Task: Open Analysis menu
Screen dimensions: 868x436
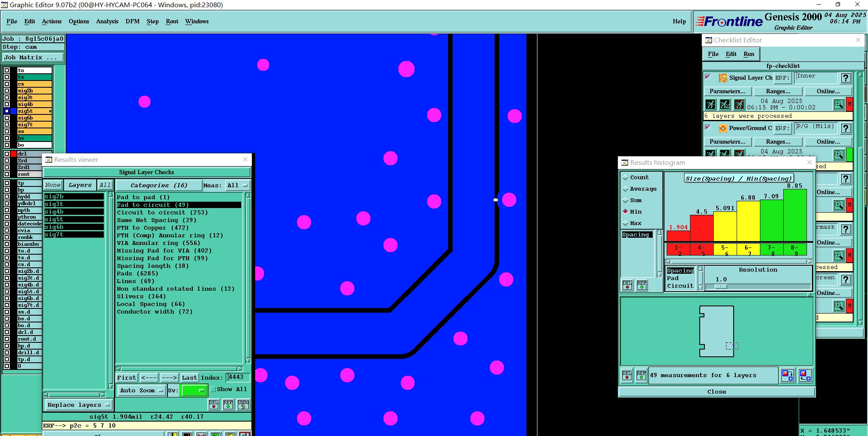Action: click(107, 21)
